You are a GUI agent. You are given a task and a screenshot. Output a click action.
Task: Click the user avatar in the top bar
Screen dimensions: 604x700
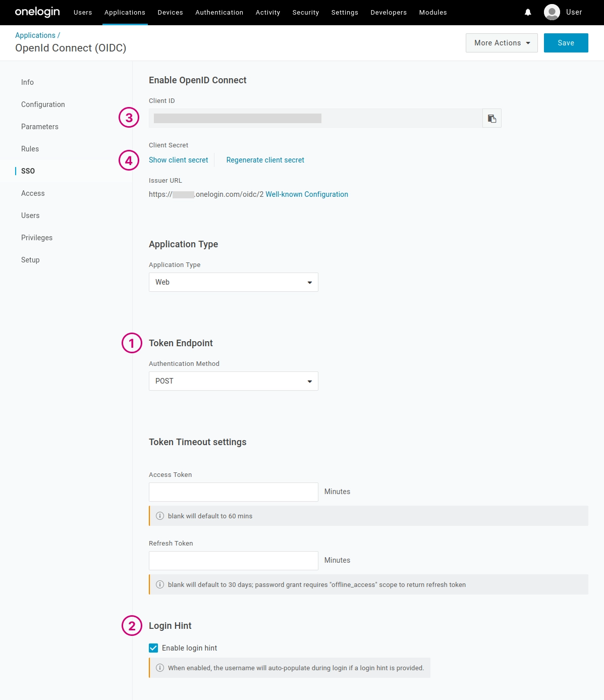552,12
